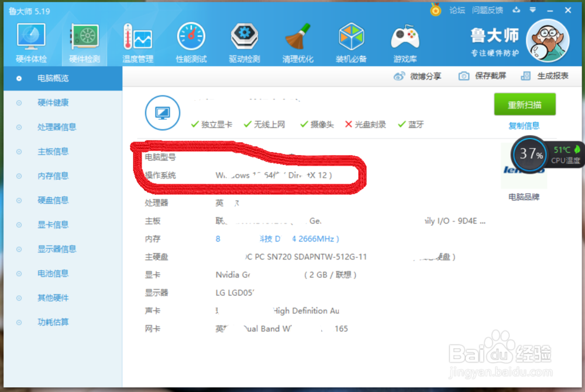Open the title bar dropdown menu triangle
The height and width of the screenshot is (392, 585).
click(x=533, y=10)
